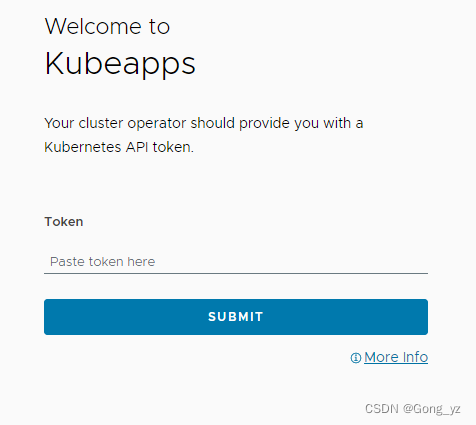Click the Token field label
Screen dimensions: 476x425
tap(64, 222)
